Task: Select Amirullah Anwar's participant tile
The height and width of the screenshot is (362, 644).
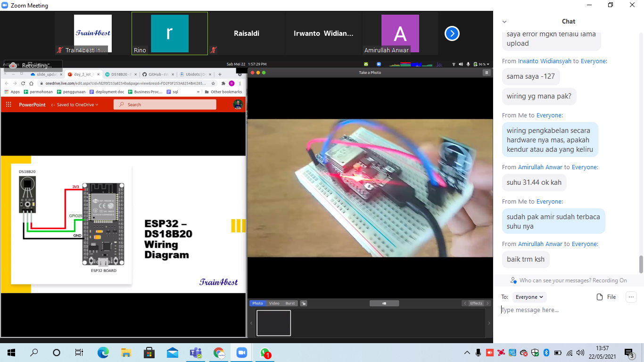Action: 400,33
